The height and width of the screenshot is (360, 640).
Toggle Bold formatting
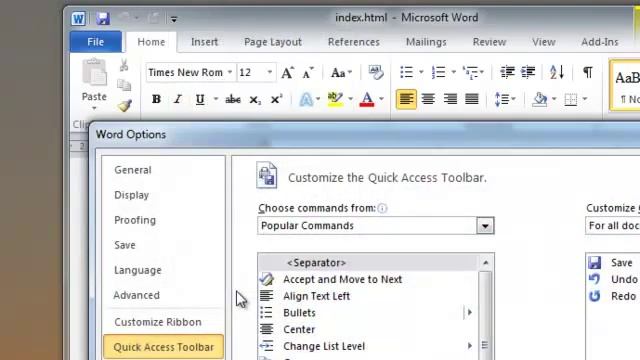tap(156, 99)
